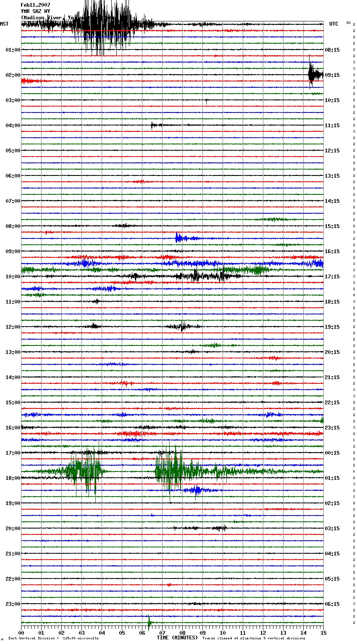Click the UTC timezone header
Viewport: 357px width, 644px height.
tap(334, 24)
